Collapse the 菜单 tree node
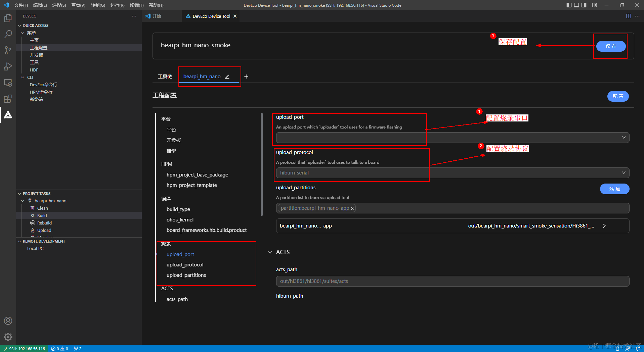The image size is (644, 352). tap(23, 33)
